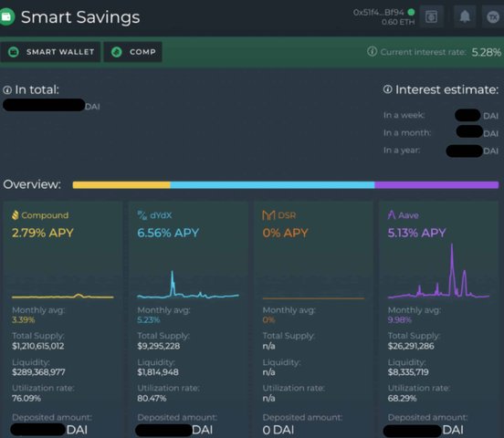The height and width of the screenshot is (438, 504).
Task: Click the dYdX 6.56% APY heading
Action: pyautogui.click(x=168, y=233)
